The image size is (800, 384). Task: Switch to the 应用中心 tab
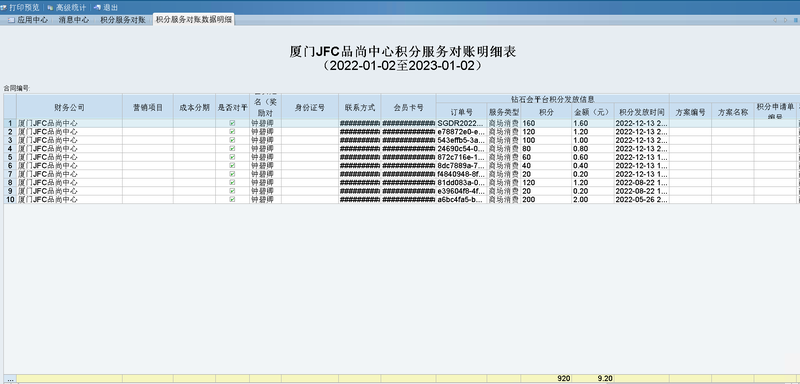point(28,20)
